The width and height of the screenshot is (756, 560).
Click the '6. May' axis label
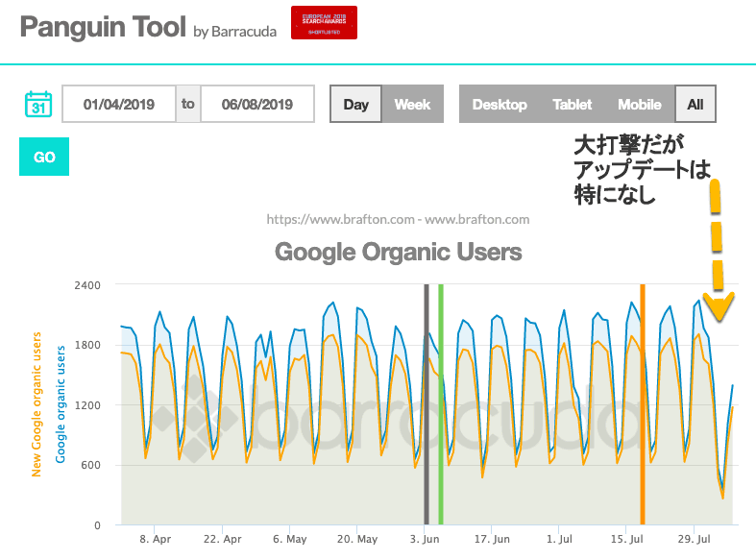pos(290,539)
